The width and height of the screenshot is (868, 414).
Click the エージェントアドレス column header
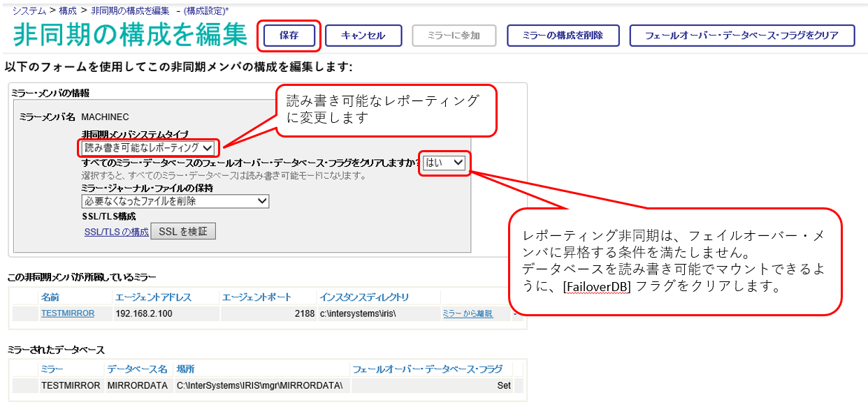(153, 297)
